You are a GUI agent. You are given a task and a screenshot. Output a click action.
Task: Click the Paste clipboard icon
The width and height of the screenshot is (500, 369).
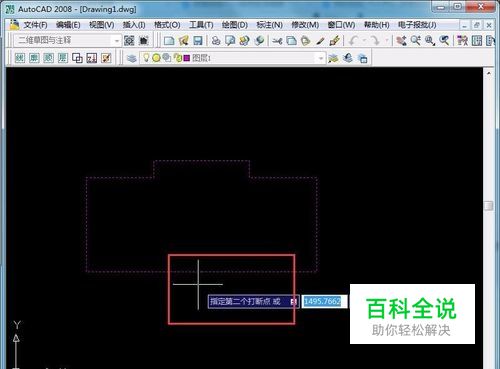point(306,41)
